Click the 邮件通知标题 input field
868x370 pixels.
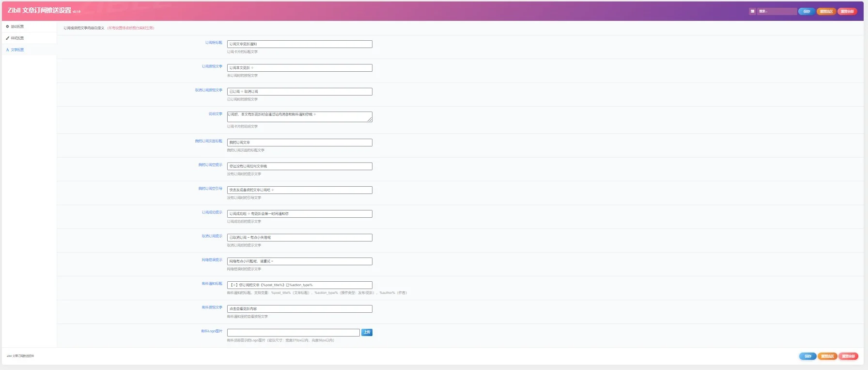tap(299, 285)
